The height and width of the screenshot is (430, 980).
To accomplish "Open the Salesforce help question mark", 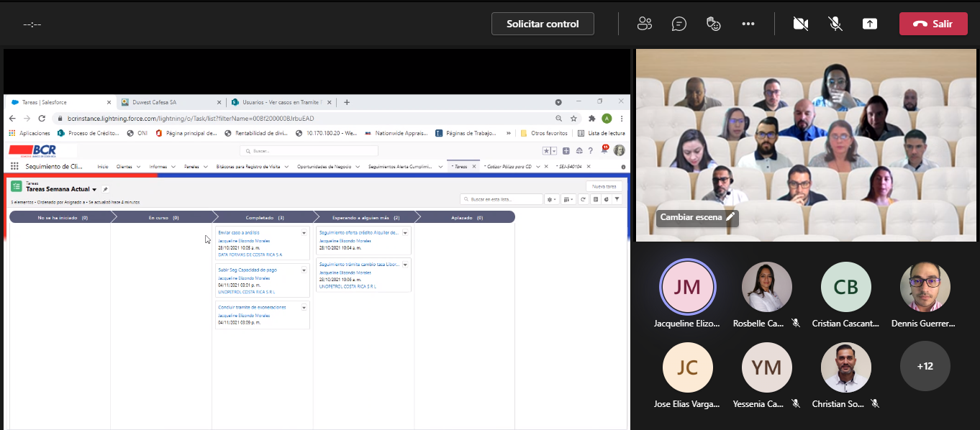I will (591, 151).
